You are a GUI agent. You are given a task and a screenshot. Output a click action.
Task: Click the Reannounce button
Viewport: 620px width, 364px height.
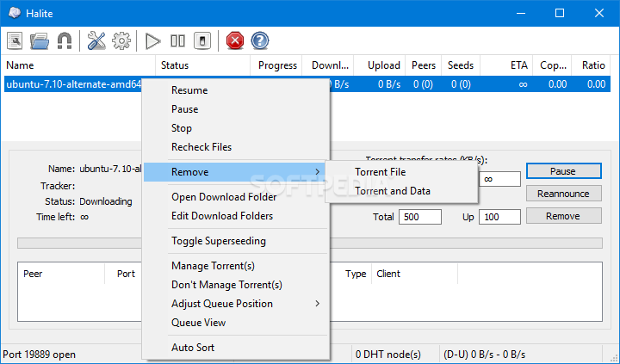563,194
